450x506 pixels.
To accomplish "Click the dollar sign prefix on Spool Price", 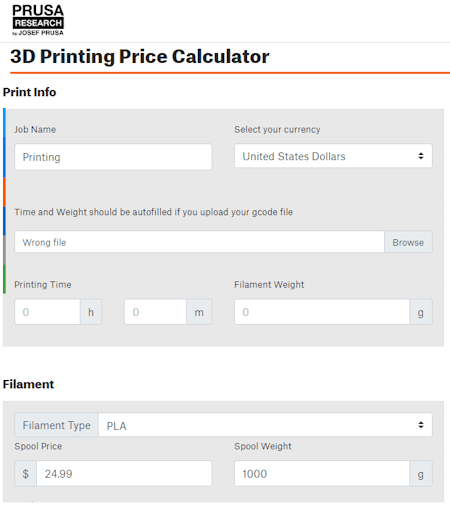I will 26,474.
